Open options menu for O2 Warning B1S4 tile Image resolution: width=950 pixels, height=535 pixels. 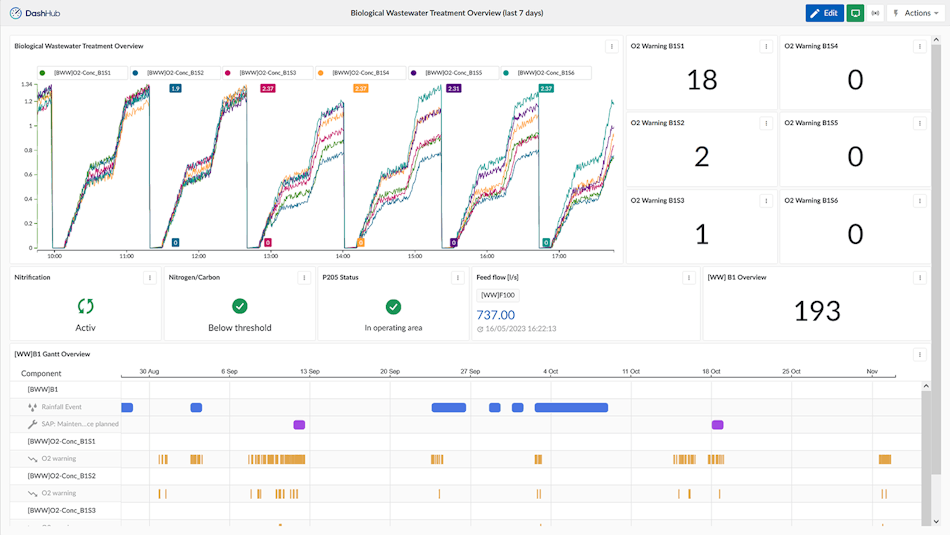919,46
